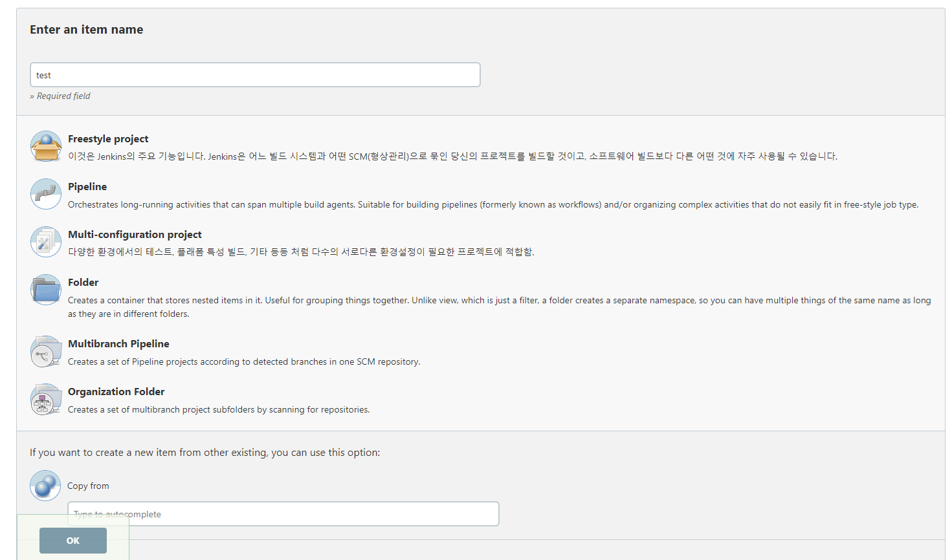This screenshot has width=952, height=560.
Task: Click the Enter an item name heading
Action: click(x=87, y=30)
